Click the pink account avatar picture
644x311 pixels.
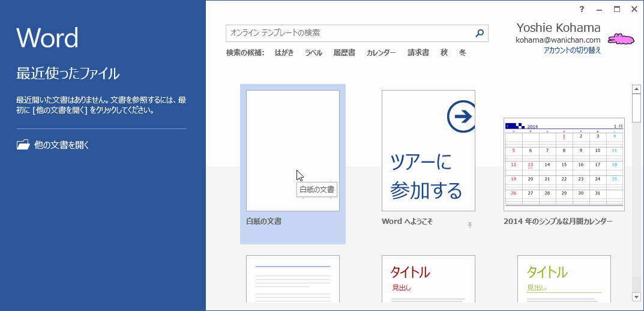[621, 38]
